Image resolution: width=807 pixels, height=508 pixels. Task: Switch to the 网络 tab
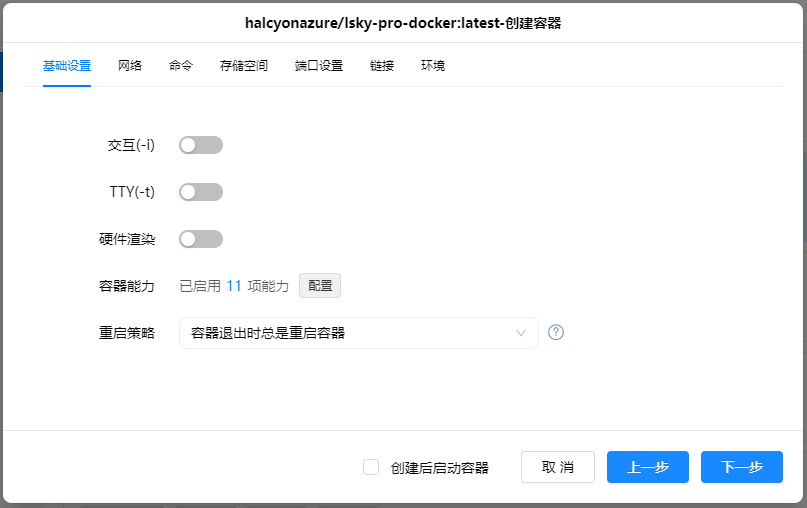pos(130,66)
